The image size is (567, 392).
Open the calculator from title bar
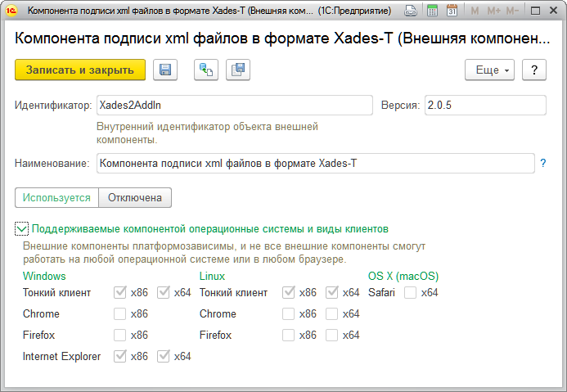coord(431,11)
